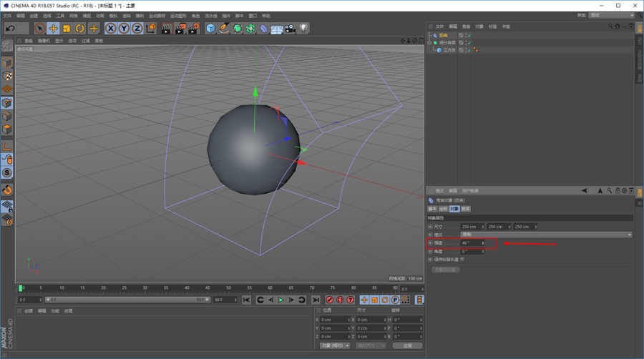The image size is (644, 359).
Task: Select the 立方体 object in the tree
Action: [x=449, y=50]
